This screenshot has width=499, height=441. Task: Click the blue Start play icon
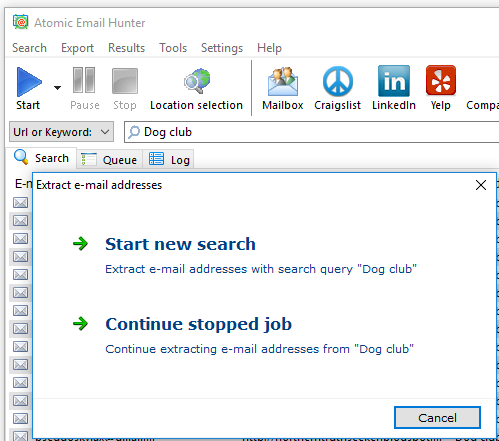pos(29,82)
